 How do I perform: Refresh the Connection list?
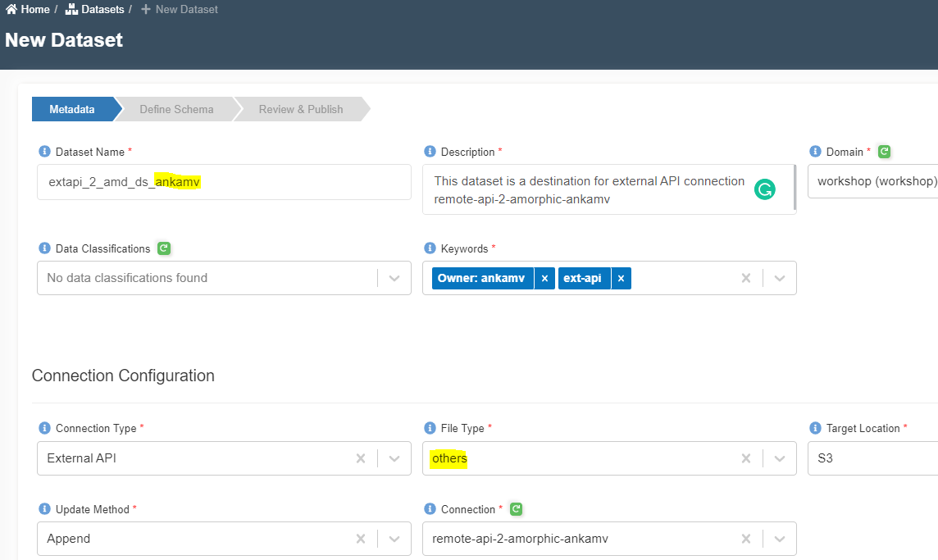coord(517,508)
